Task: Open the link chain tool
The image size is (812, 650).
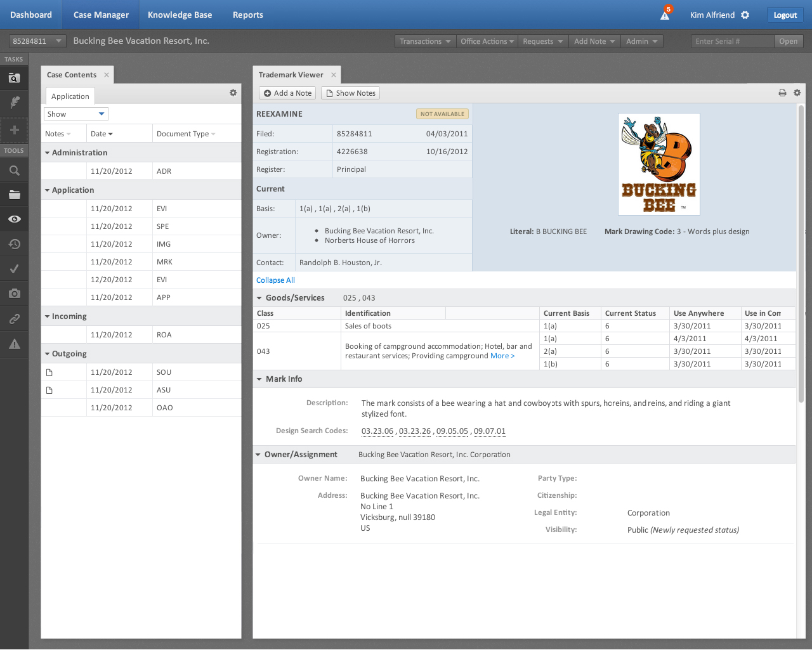Action: point(14,319)
